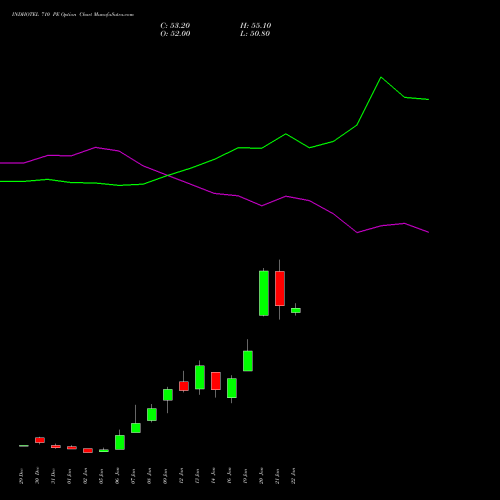This screenshot has width=500, height=500.
Task: Click the 07 Jan date label
Action: [x=133, y=476]
